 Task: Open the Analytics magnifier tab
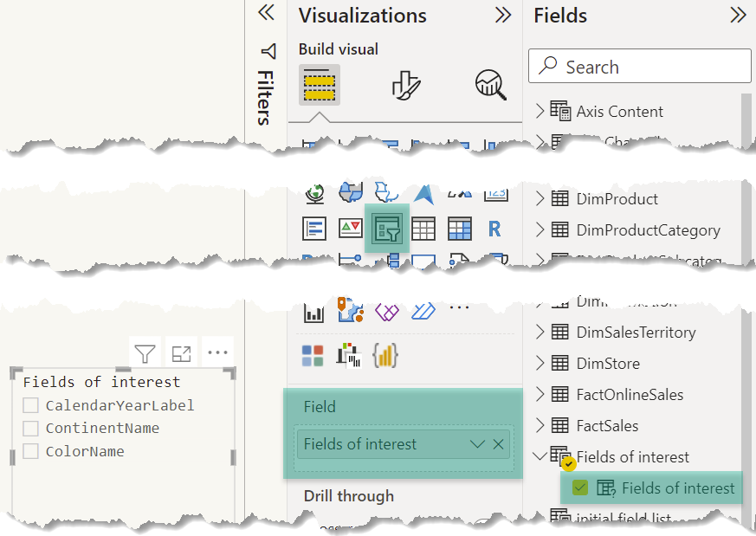490,85
